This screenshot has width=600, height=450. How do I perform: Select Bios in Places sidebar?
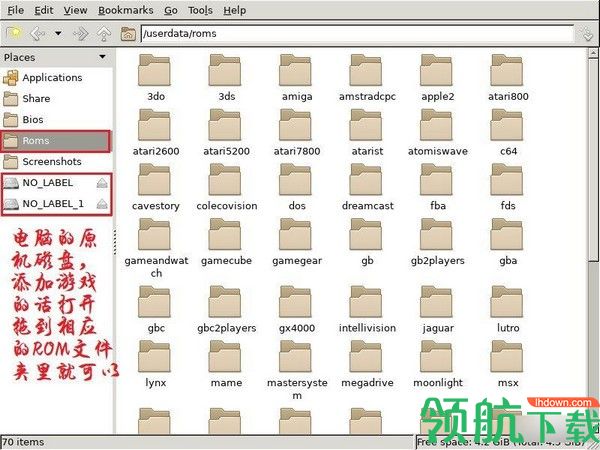pos(57,120)
